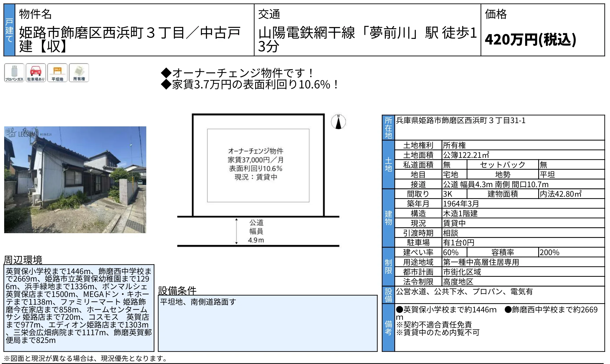Click the red car 駐車場あり icon
The image size is (610, 364).
(x=36, y=73)
